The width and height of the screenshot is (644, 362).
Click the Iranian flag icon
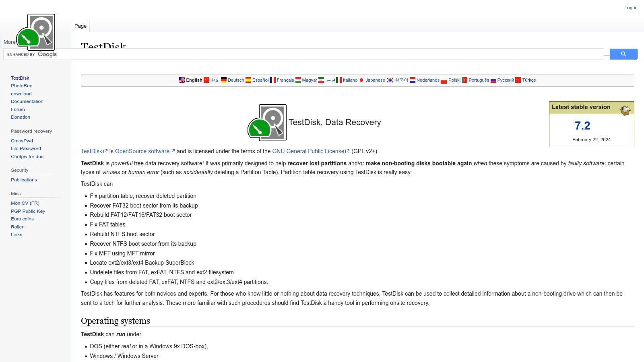[321, 80]
